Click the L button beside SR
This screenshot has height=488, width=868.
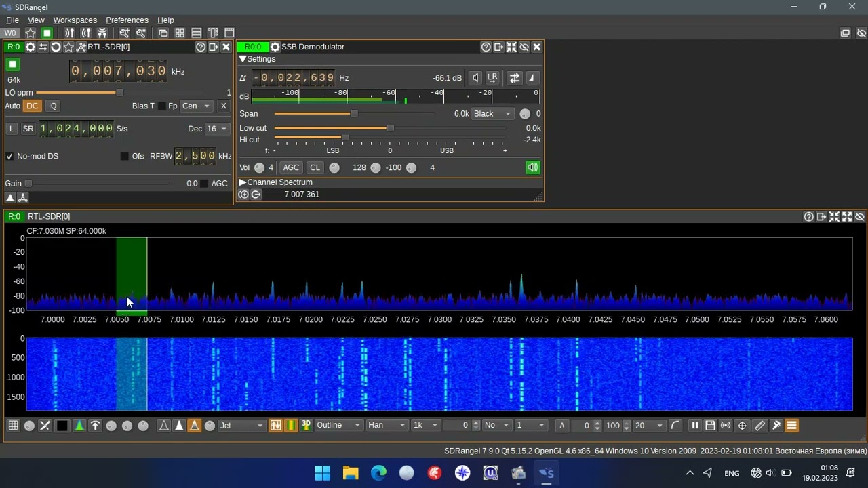(12, 129)
